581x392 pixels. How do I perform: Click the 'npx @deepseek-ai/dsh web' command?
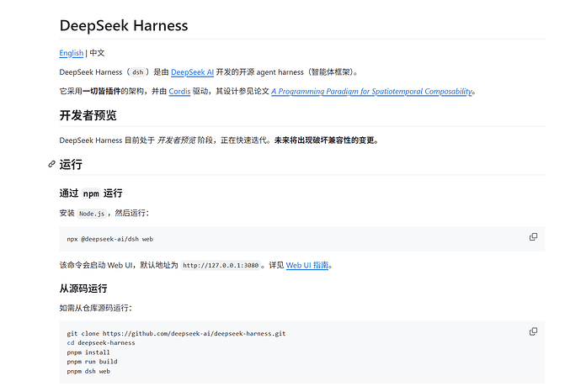[x=110, y=239]
